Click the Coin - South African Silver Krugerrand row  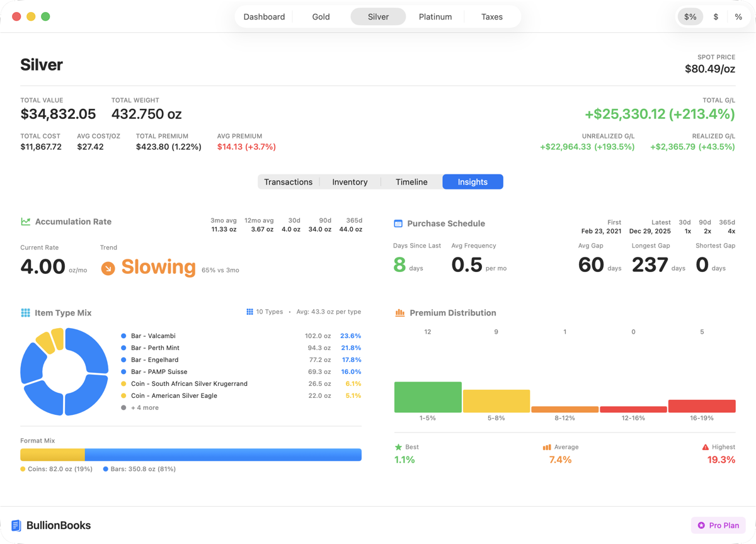(x=241, y=384)
